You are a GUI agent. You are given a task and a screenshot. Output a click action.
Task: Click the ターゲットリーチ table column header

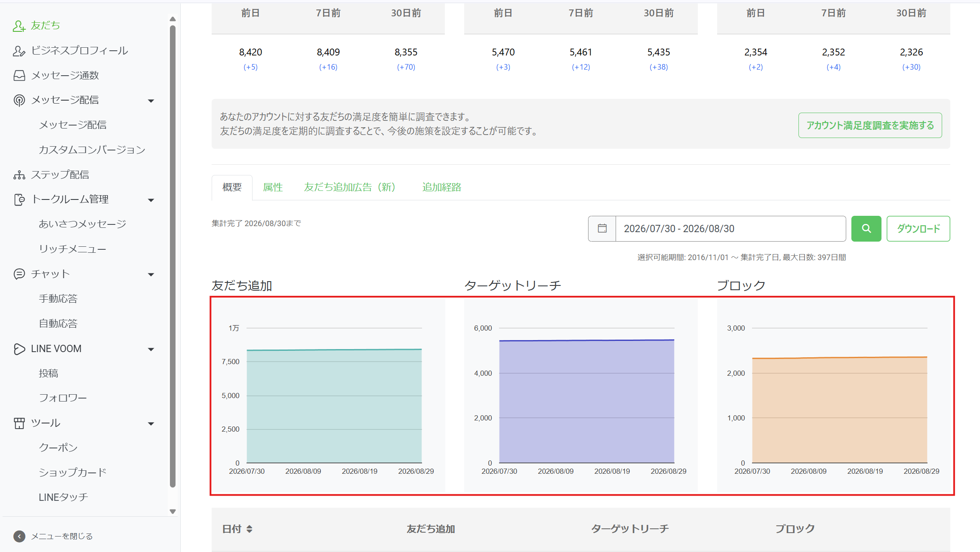pos(630,529)
